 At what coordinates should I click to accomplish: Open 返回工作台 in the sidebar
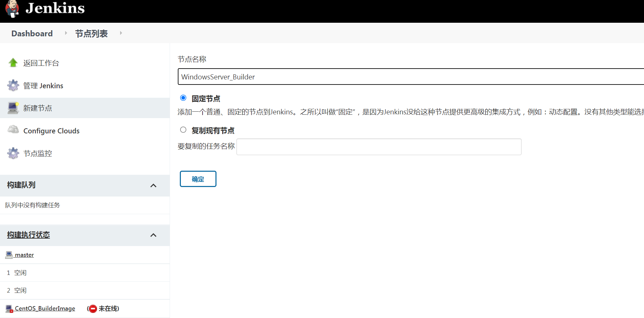pos(41,63)
